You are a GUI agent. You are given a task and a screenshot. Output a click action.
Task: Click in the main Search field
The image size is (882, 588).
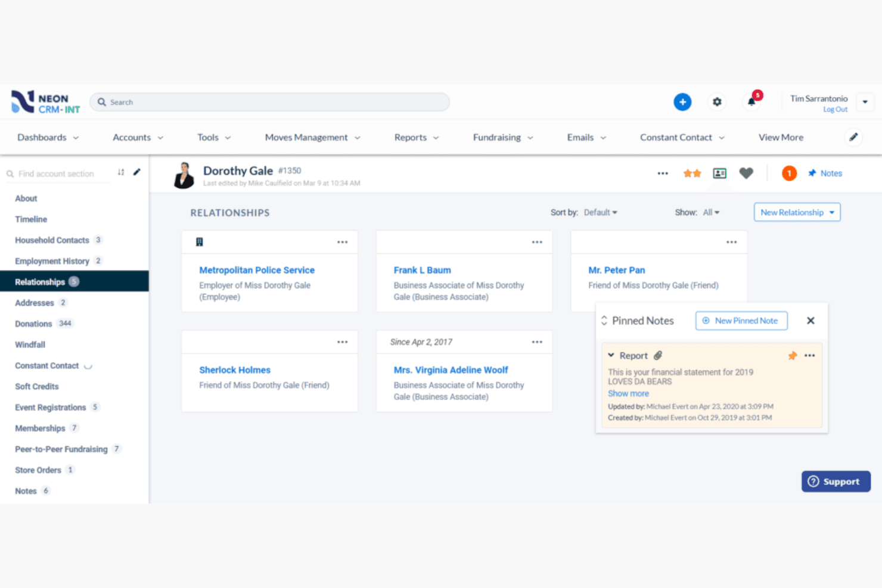click(x=269, y=102)
